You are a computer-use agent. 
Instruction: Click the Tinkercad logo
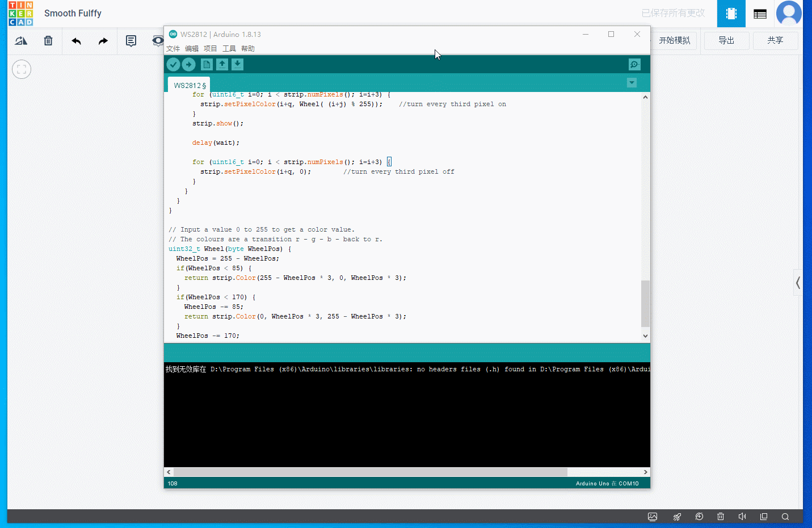pos(21,14)
